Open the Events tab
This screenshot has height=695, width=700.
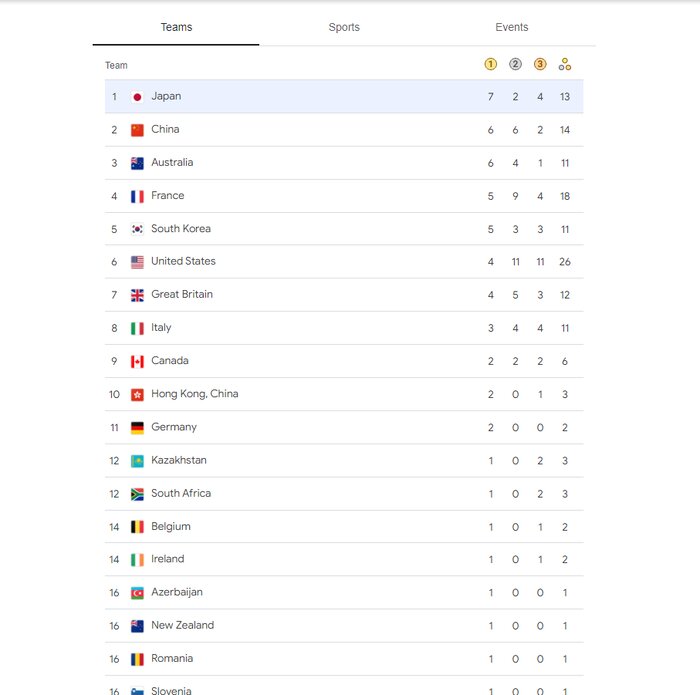pyautogui.click(x=512, y=27)
